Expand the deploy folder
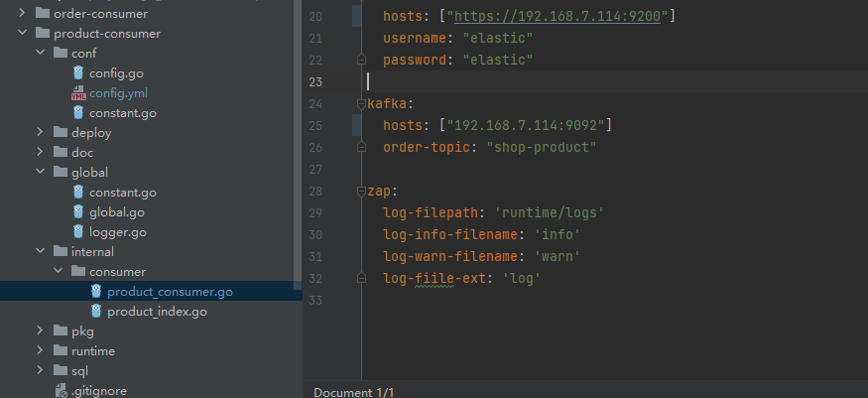Viewport: 868px width, 398px height. (x=40, y=133)
